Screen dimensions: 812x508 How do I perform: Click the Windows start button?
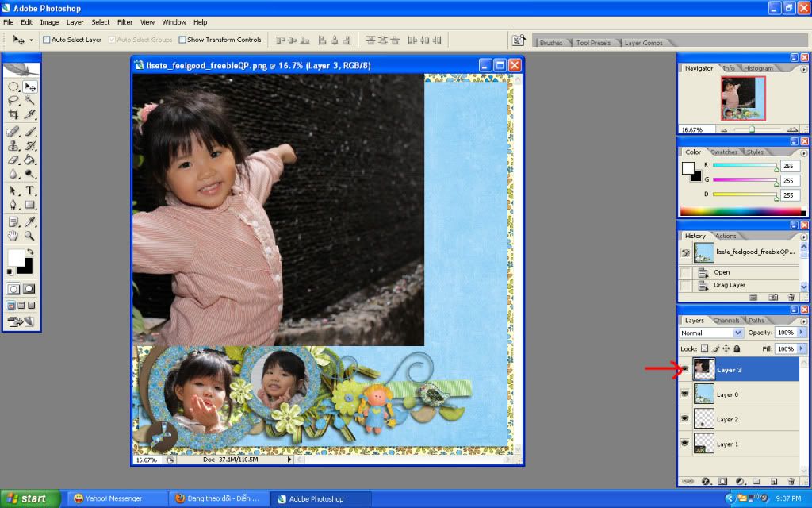coord(30,498)
